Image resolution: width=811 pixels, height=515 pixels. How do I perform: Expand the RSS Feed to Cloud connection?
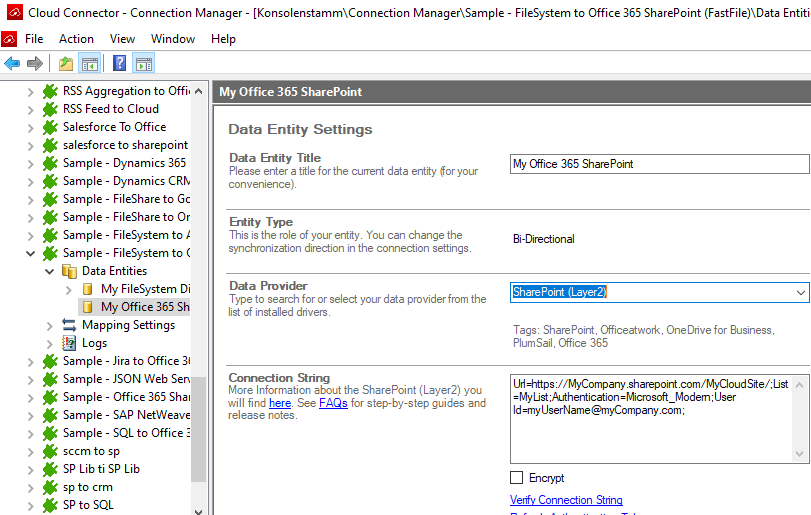click(x=32, y=109)
